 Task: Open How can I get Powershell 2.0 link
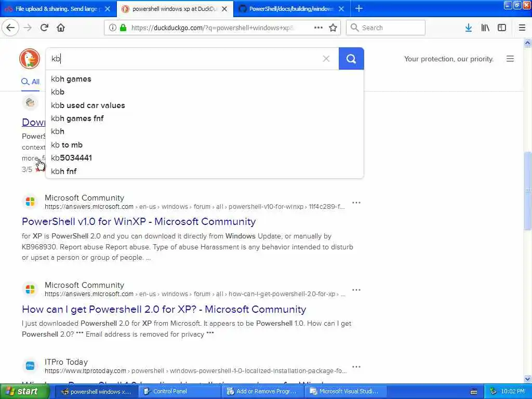point(164,310)
